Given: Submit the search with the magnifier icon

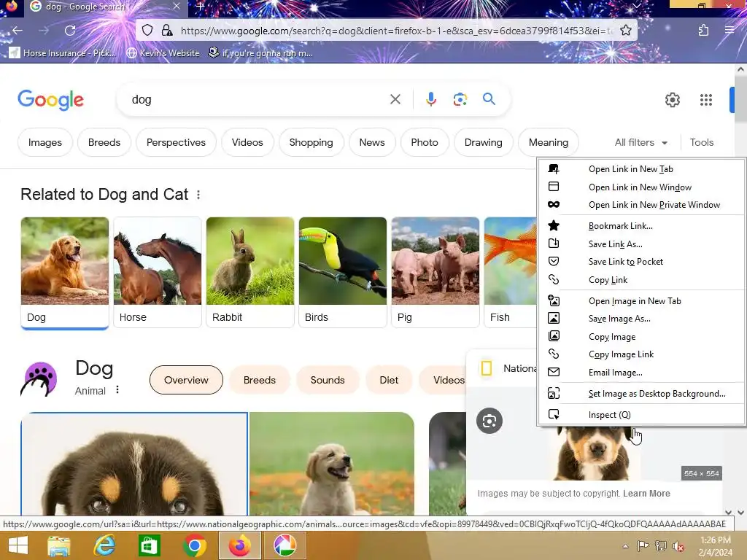Looking at the screenshot, I should [x=489, y=99].
